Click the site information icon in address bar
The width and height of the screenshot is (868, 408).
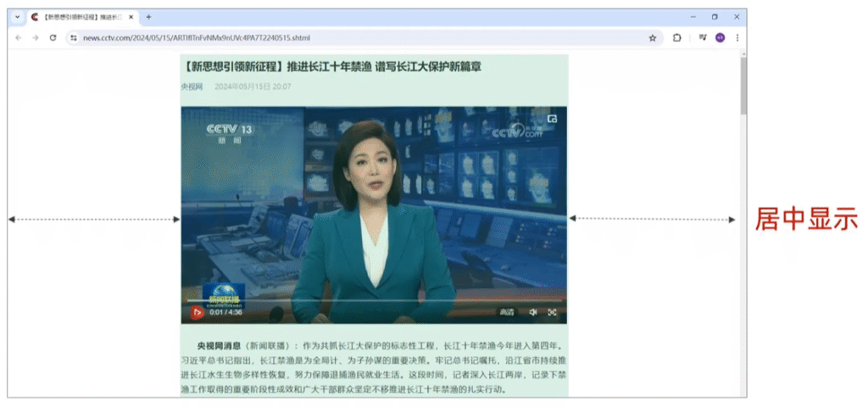(74, 38)
